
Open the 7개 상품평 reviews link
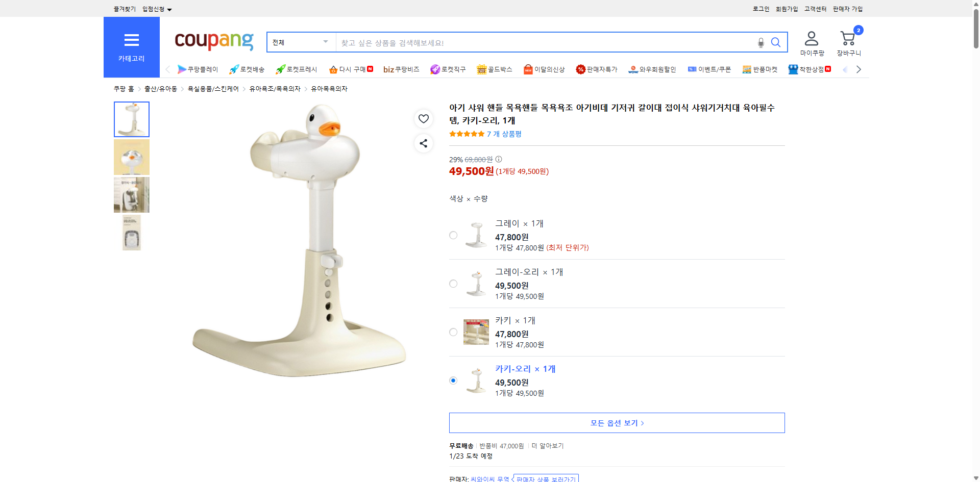pos(504,134)
